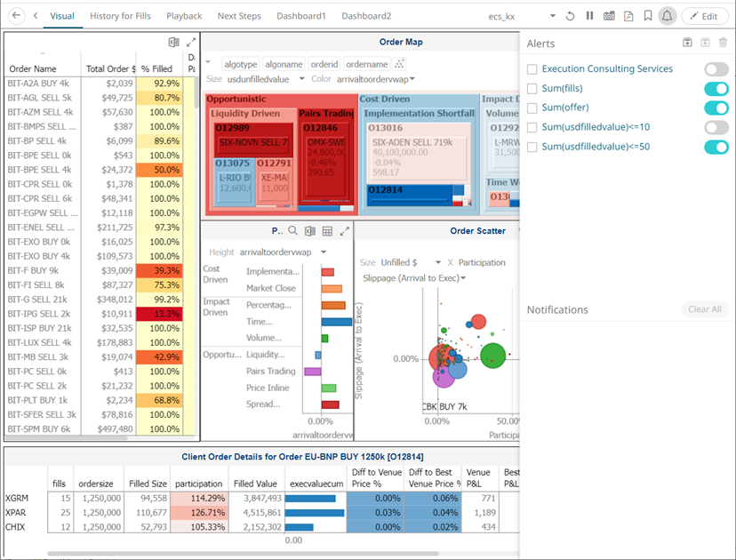736x560 pixels.
Task: Click the refresh data icon
Action: (571, 16)
